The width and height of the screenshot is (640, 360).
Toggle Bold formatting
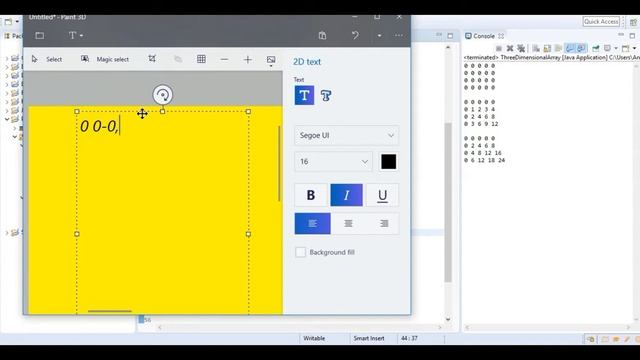coord(311,195)
